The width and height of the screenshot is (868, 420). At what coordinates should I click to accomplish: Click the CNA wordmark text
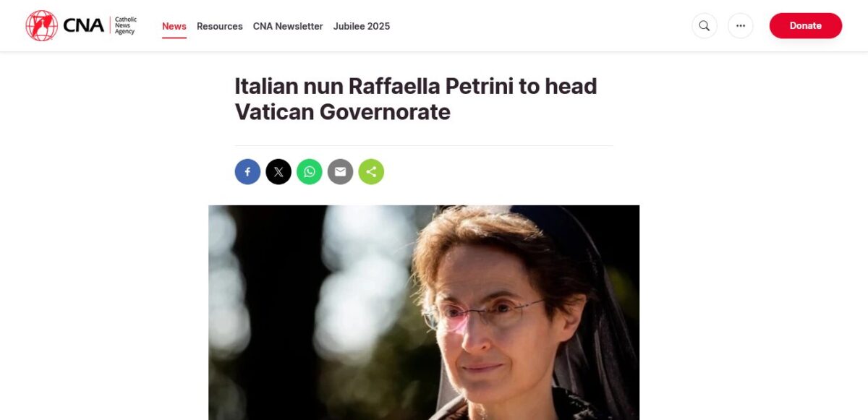(x=84, y=26)
